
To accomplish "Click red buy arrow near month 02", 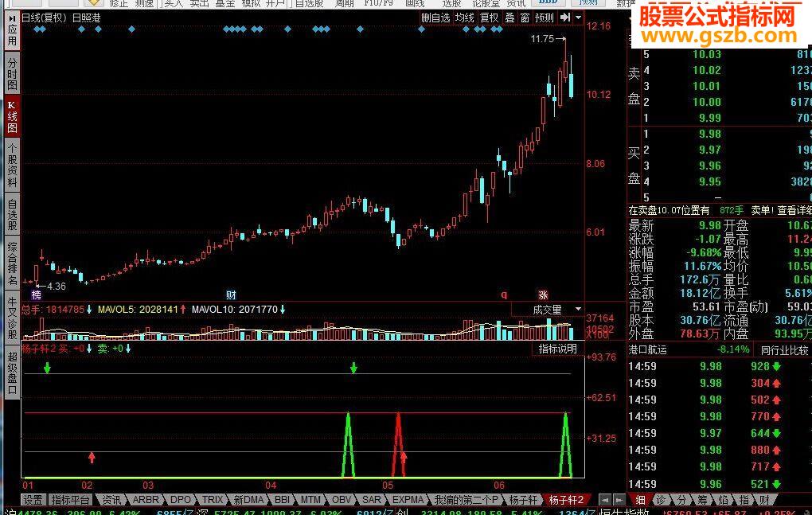I will coord(92,457).
